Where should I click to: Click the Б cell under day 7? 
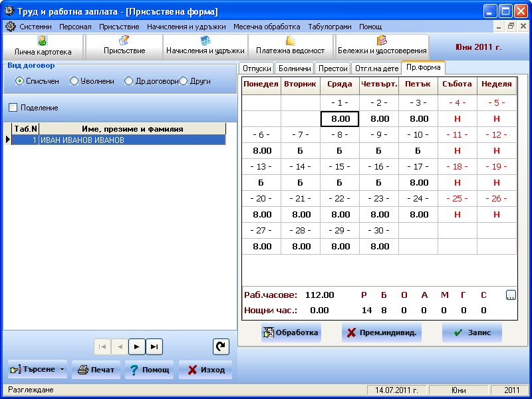(x=301, y=151)
